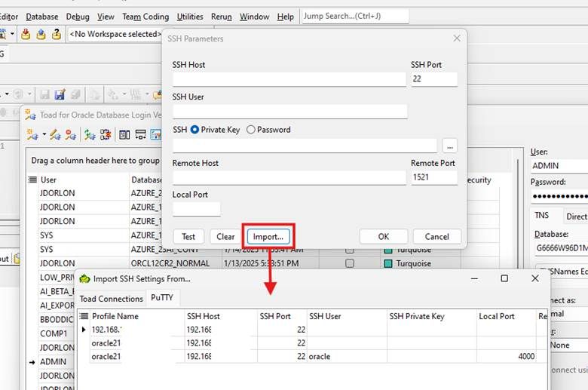The height and width of the screenshot is (390, 588).
Task: Click grid options icon left of User column
Action: tap(32, 180)
